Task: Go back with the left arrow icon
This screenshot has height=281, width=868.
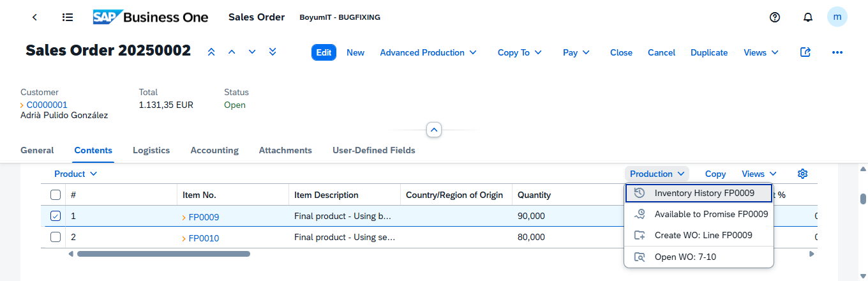Action: pos(34,17)
